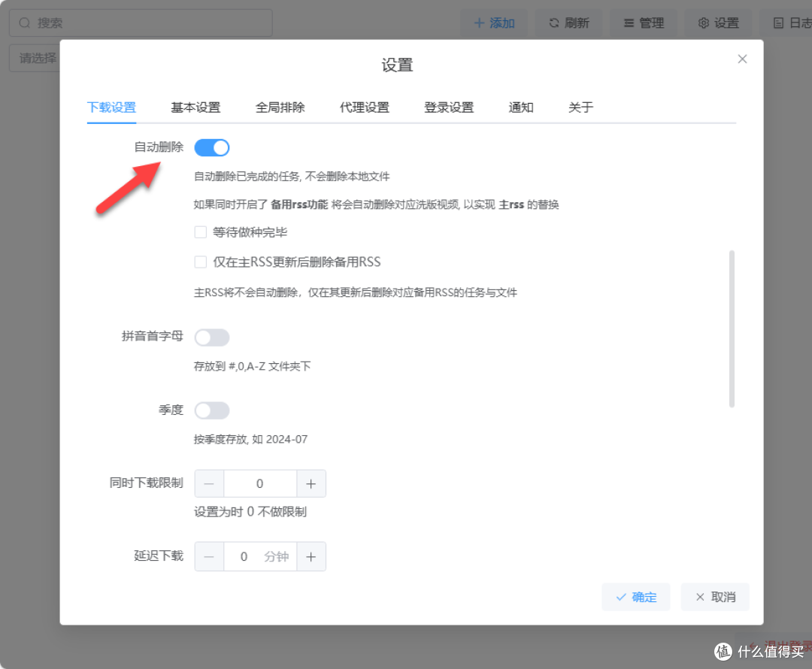Click the 取消 cancel button
Image resolution: width=812 pixels, height=669 pixels.
click(x=714, y=596)
